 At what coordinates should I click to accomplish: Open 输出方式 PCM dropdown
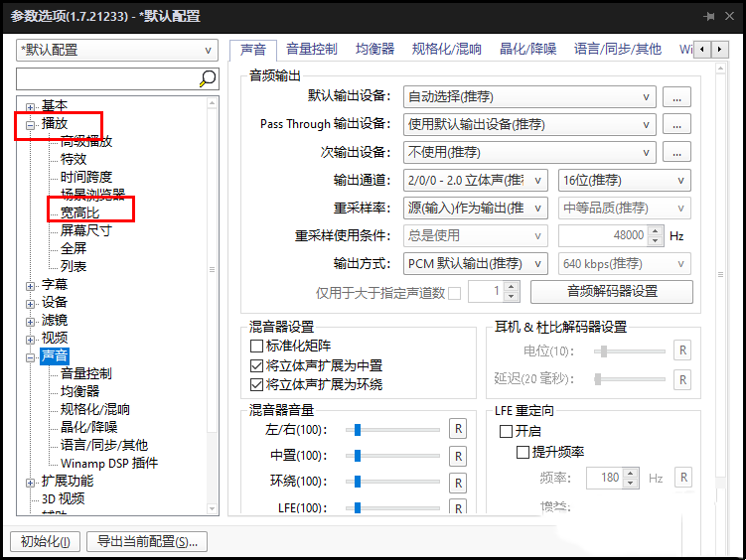[475, 263]
